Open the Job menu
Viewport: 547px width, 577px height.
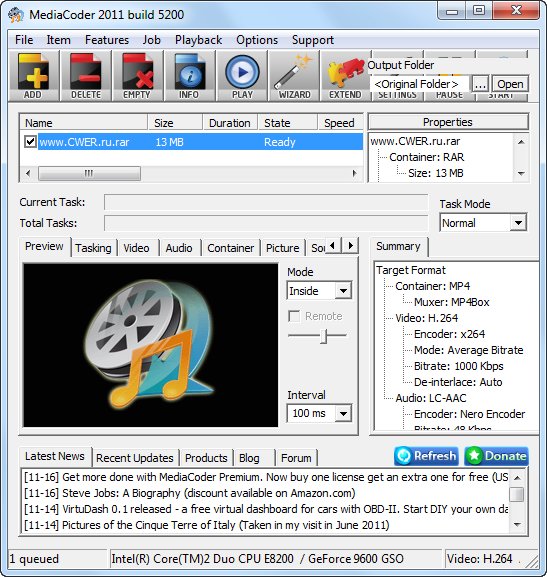(152, 40)
